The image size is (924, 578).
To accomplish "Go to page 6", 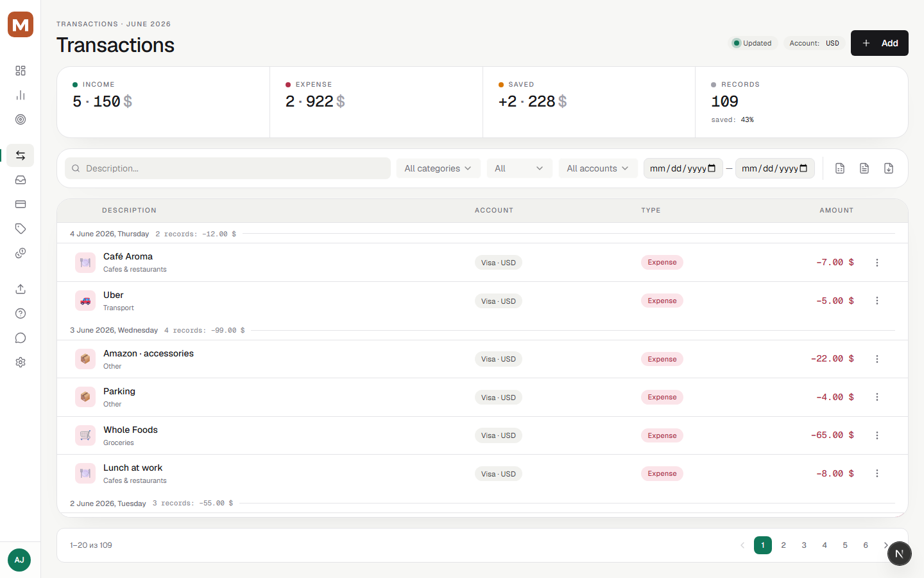I will 866,545.
